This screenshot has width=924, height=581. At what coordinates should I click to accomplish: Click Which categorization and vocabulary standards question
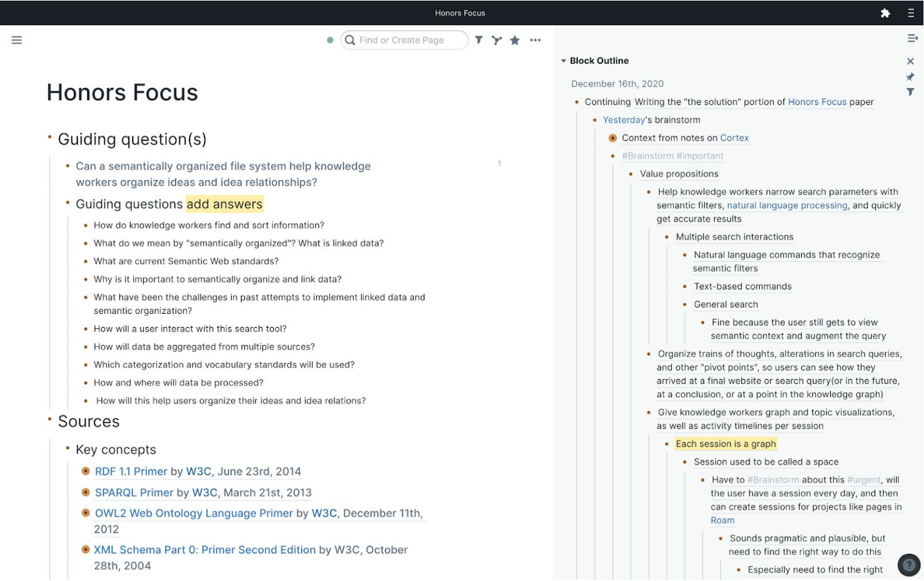pyautogui.click(x=224, y=365)
